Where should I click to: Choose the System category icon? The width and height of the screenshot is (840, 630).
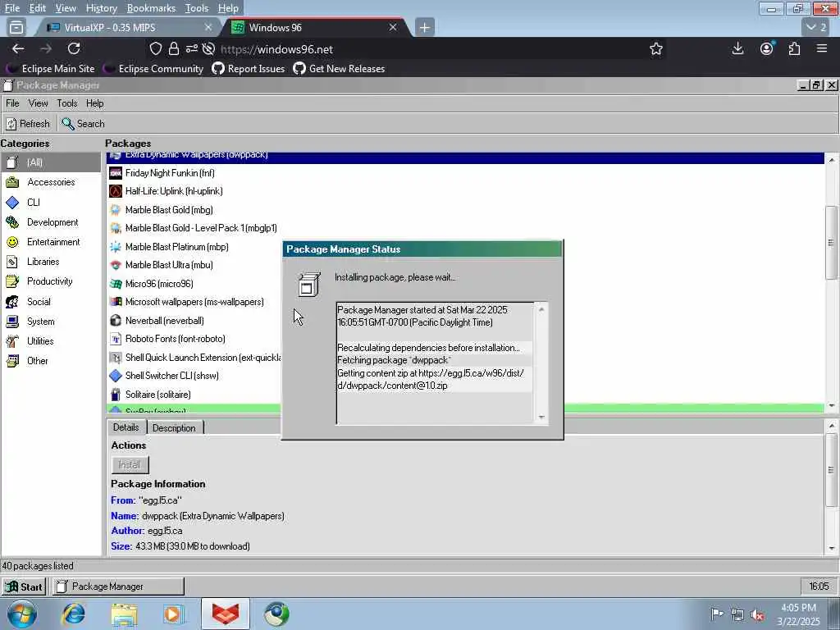[x=12, y=322]
